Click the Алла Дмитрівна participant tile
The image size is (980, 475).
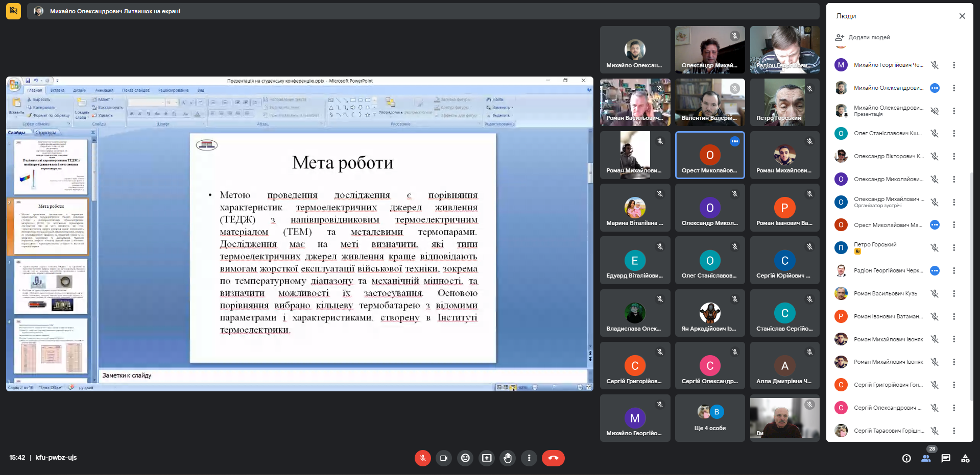785,365
